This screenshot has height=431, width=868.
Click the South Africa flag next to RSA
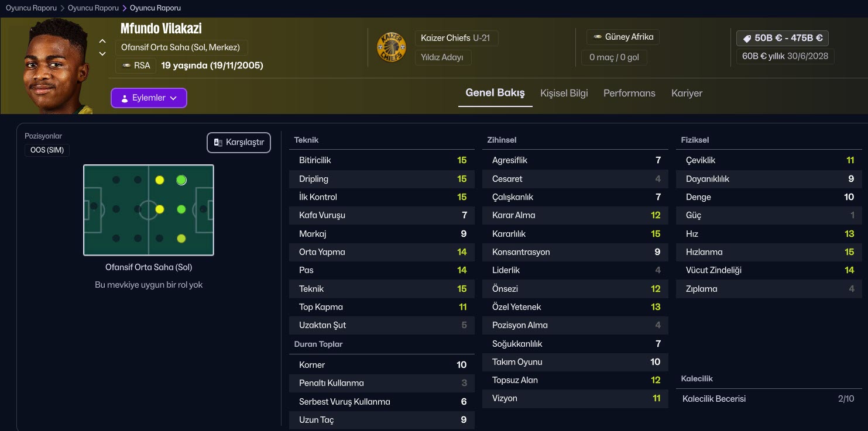(126, 65)
